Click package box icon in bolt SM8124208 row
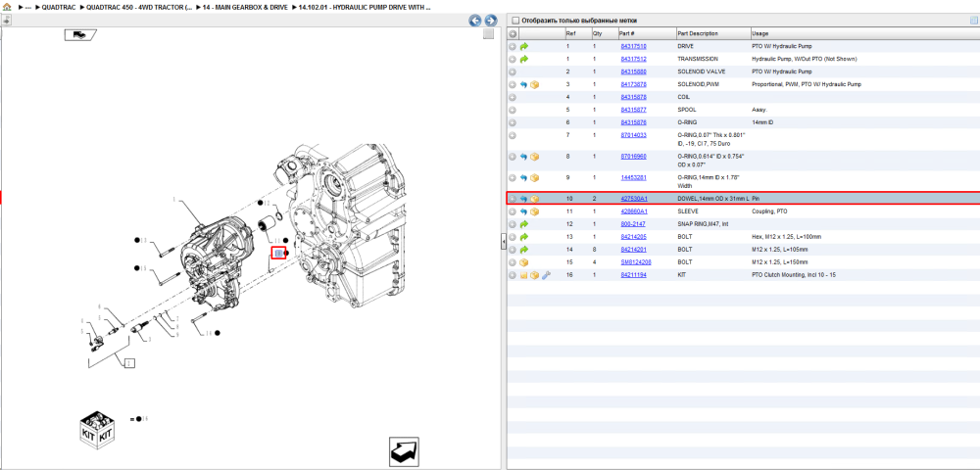Viewport: 980px width, 470px height. [x=523, y=261]
